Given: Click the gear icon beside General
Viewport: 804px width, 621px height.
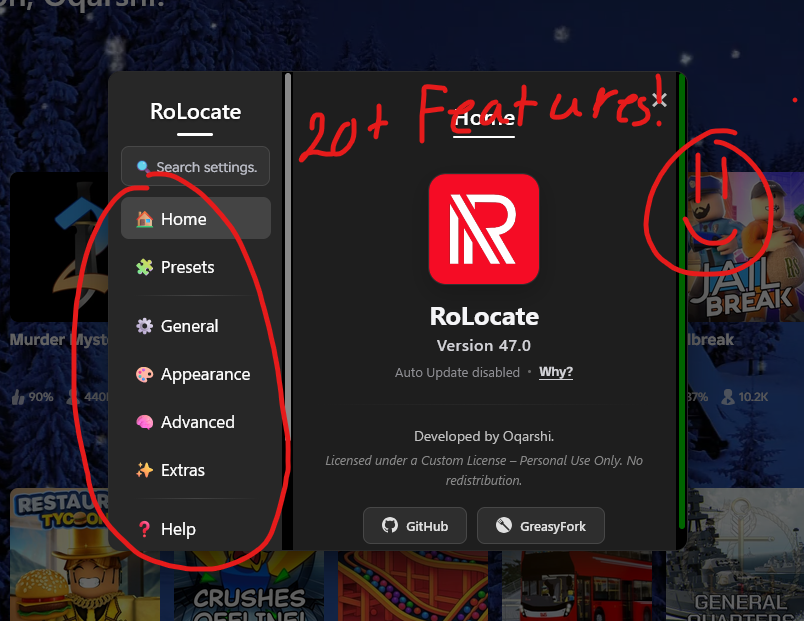Looking at the screenshot, I should [145, 326].
